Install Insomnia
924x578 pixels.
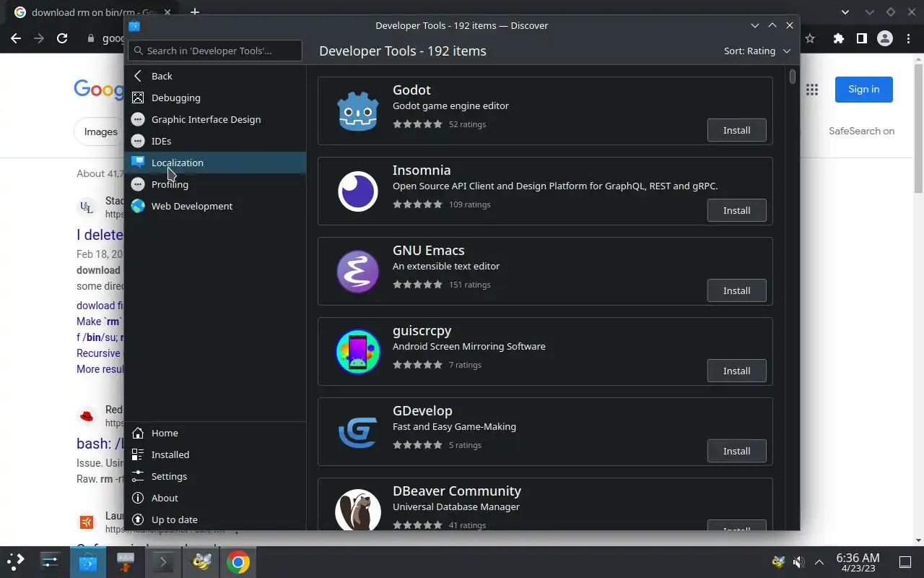coord(736,210)
